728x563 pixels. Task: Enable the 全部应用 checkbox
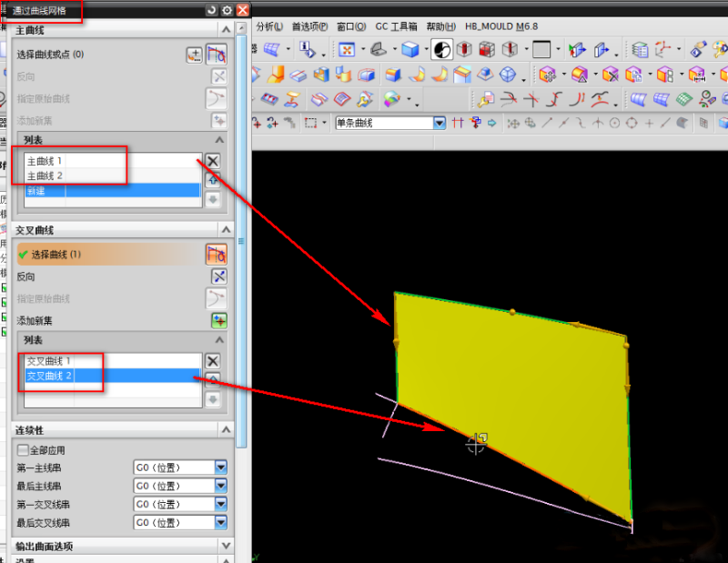(23, 449)
